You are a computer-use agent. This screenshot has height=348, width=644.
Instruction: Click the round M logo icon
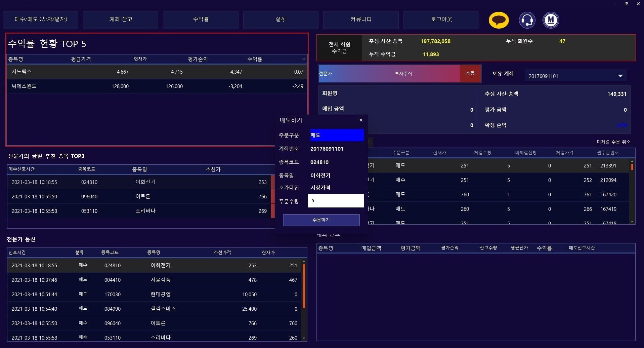(x=551, y=20)
